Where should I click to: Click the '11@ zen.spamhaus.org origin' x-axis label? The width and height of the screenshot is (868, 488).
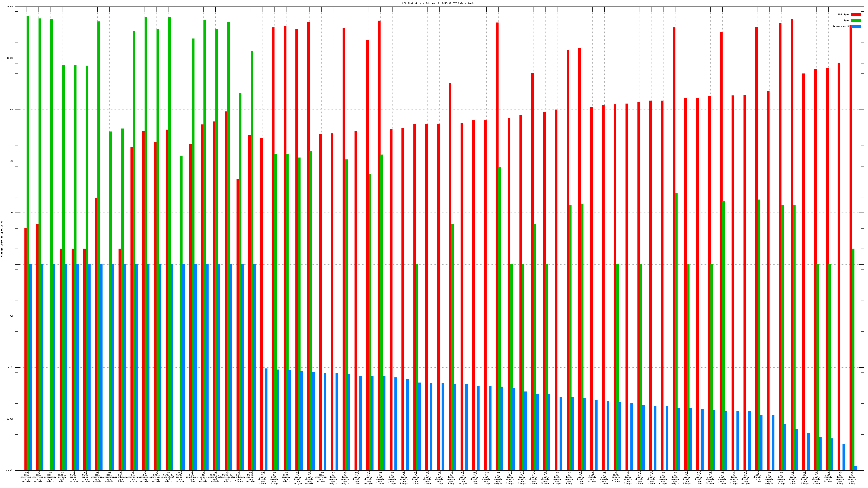(x=27, y=477)
